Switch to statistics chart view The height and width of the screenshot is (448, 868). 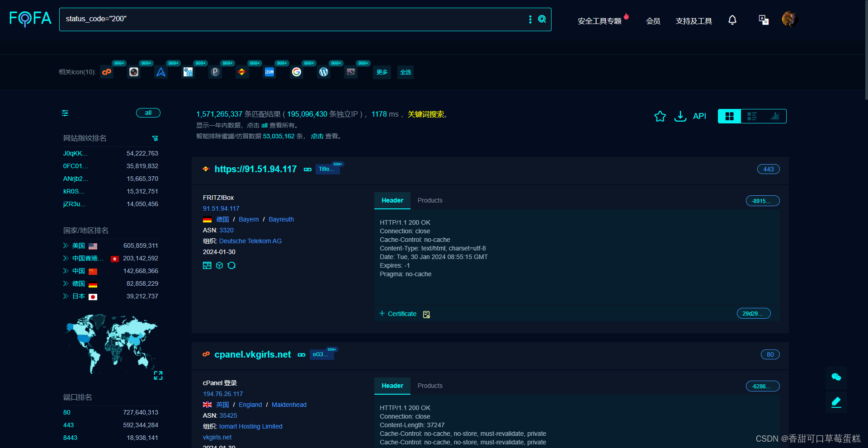[775, 116]
